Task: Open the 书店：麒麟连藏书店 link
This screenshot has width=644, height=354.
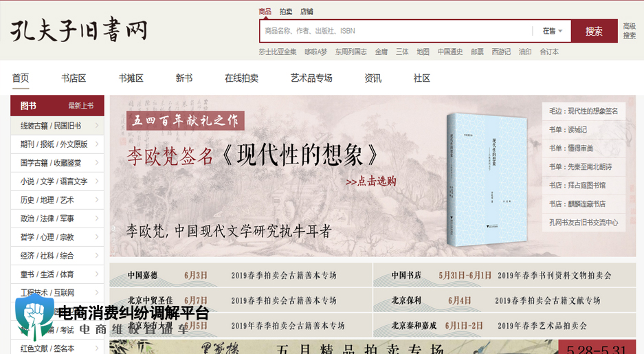Action: coord(584,203)
